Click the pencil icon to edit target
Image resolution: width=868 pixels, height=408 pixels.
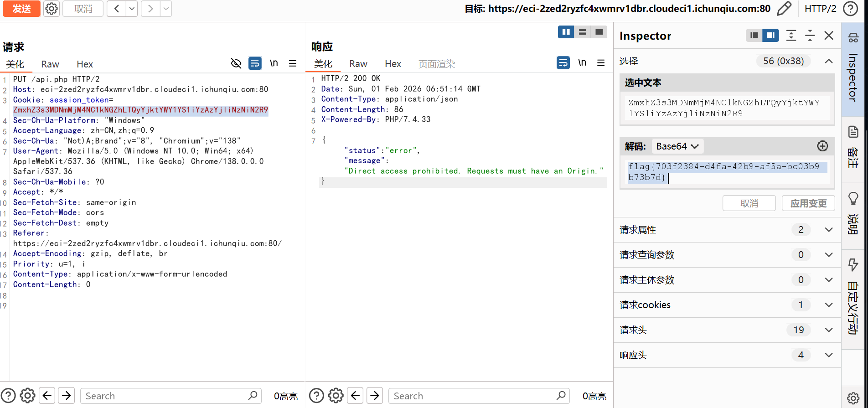coord(784,9)
